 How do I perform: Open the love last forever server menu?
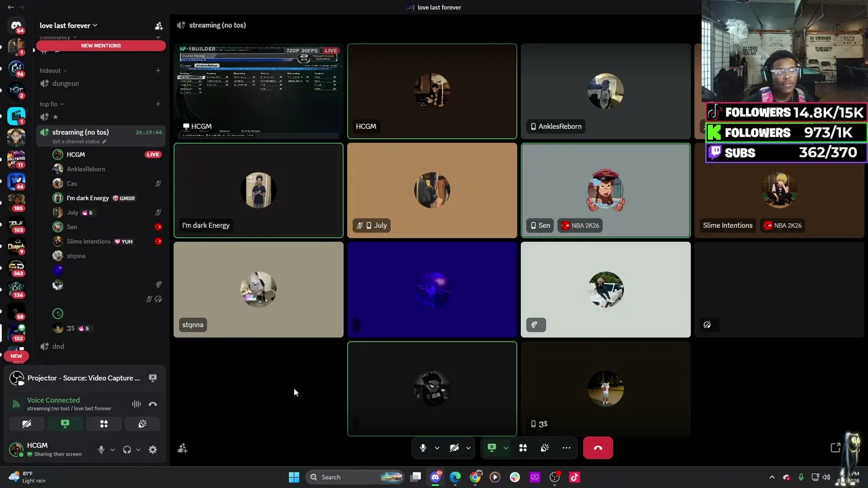pyautogui.click(x=68, y=26)
